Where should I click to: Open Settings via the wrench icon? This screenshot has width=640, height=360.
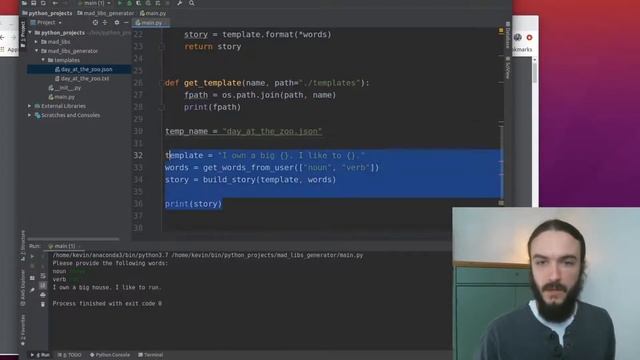tap(180, 3)
